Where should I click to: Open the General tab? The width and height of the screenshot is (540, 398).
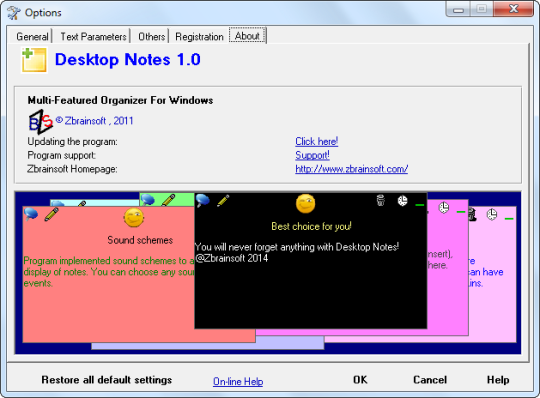pos(32,36)
